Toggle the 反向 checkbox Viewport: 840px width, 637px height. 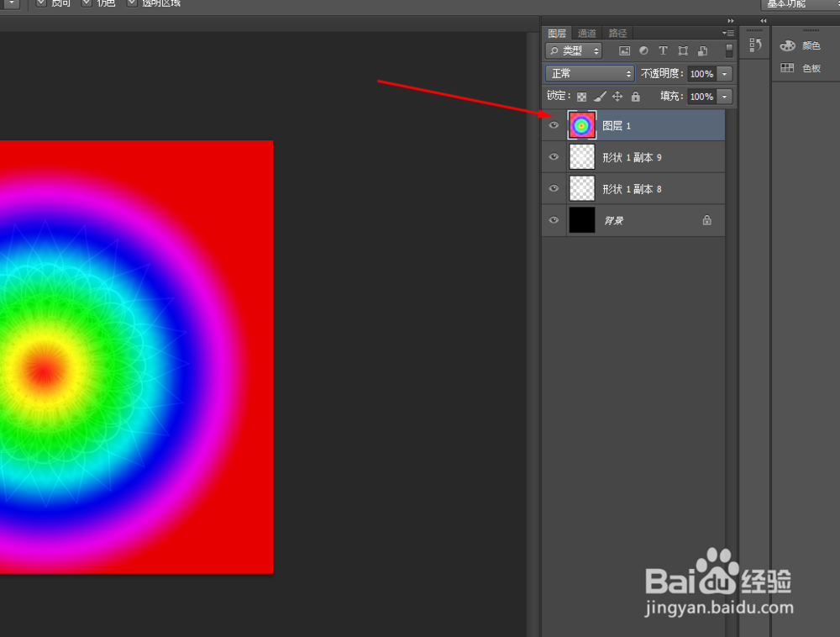coord(41,3)
